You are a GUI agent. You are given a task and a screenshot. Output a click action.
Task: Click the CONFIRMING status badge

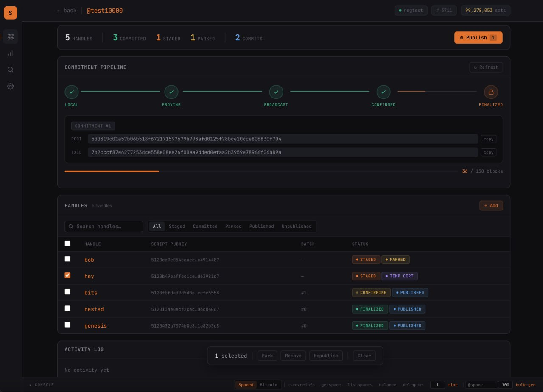pyautogui.click(x=371, y=293)
